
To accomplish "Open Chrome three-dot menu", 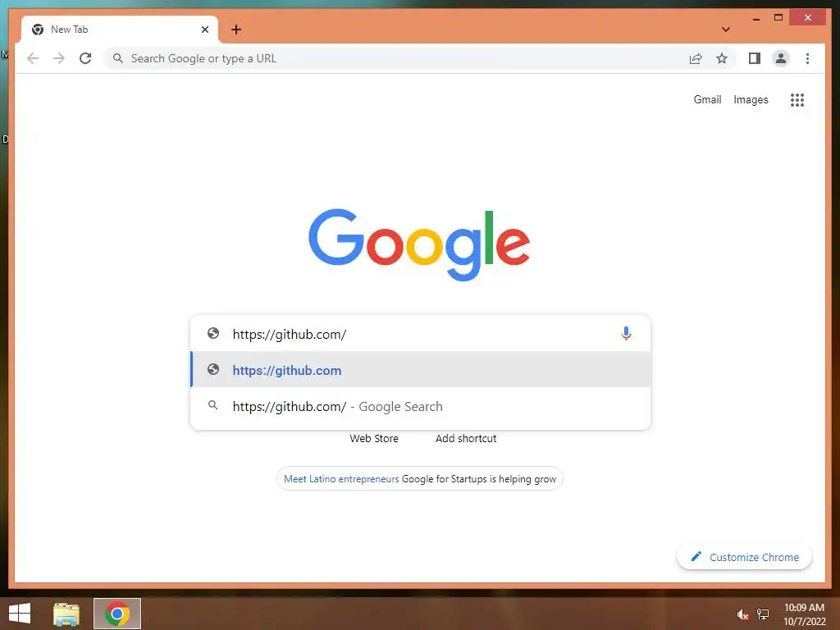I will tap(807, 58).
